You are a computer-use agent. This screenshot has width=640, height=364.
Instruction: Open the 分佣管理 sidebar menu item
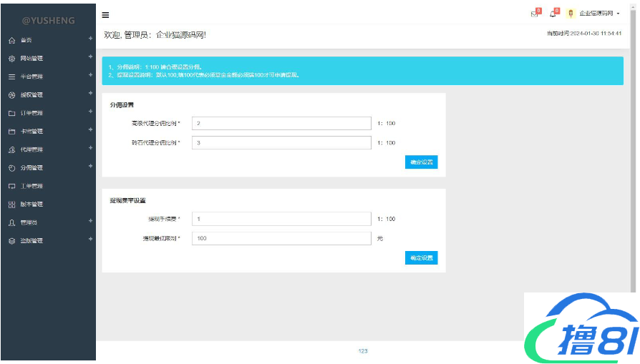[31, 168]
